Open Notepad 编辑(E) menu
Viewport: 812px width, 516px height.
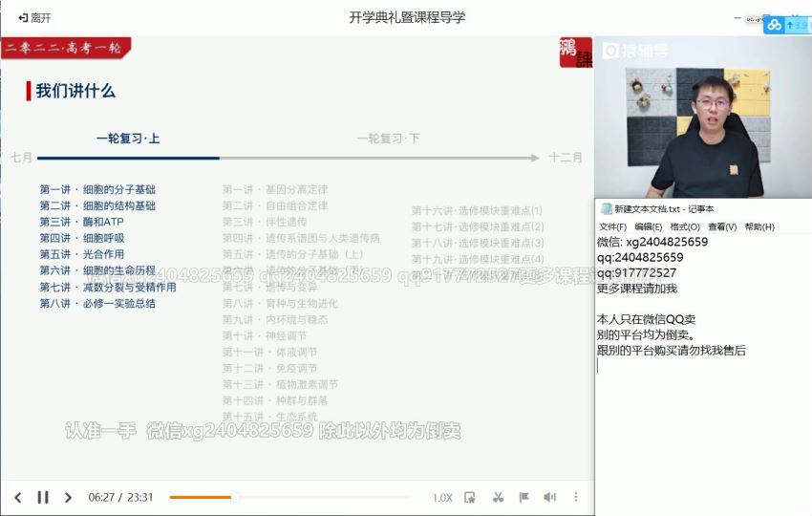point(649,226)
